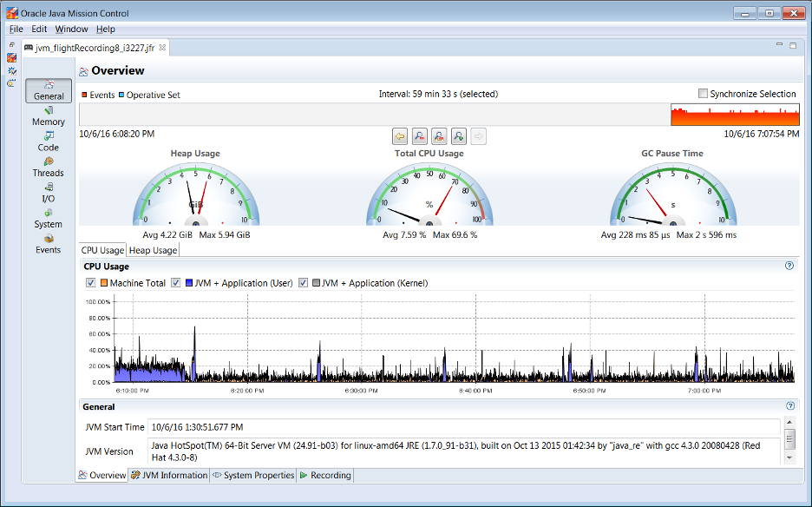Open the bottom left-strip view icon
Image resolution: width=812 pixels, height=507 pixels.
click(11, 83)
